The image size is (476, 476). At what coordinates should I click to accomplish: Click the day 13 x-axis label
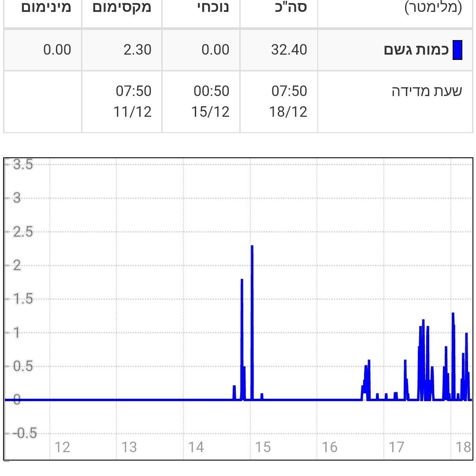129,447
